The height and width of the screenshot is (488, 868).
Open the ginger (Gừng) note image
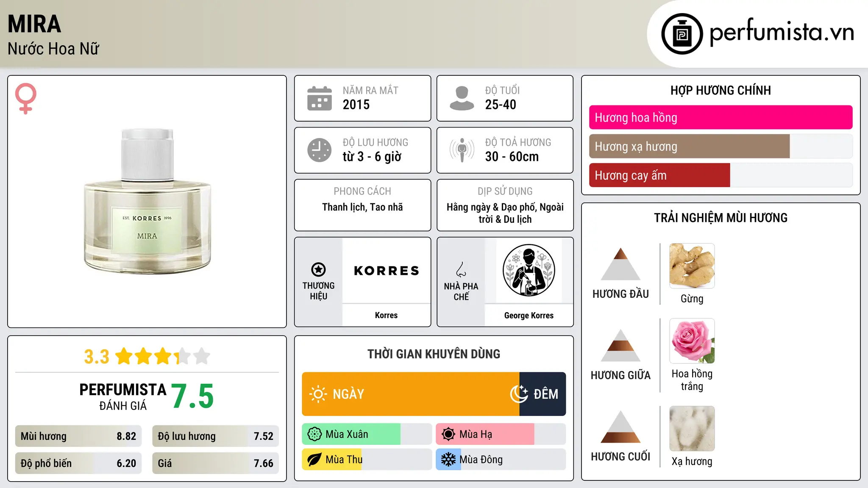point(692,266)
